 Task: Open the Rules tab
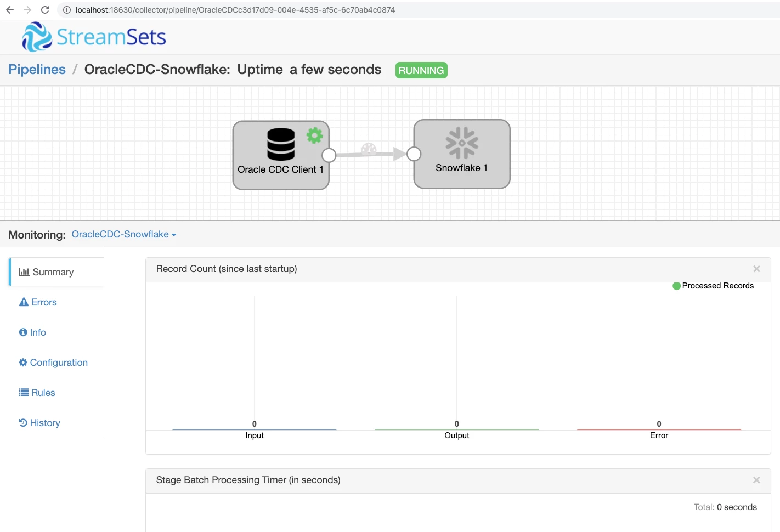tap(37, 393)
